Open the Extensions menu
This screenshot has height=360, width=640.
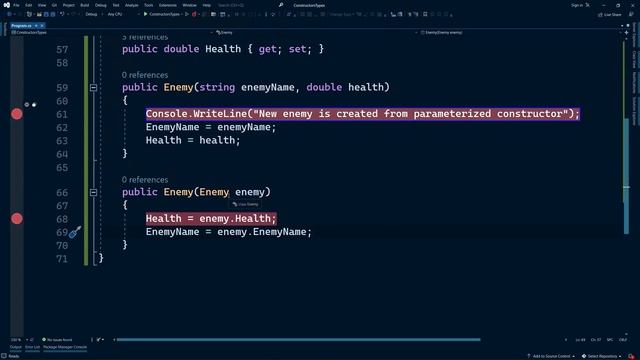[168, 5]
